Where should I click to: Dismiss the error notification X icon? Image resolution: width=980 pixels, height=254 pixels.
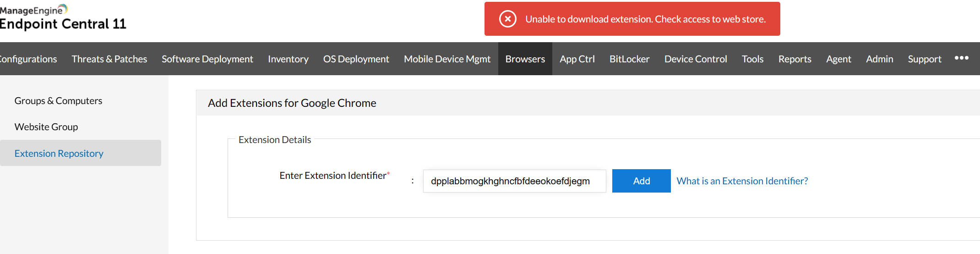pyautogui.click(x=507, y=19)
